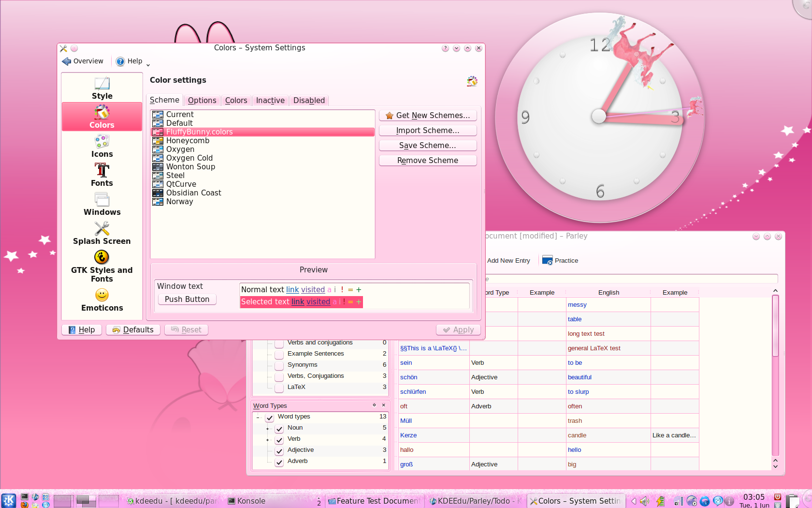Screen dimensions: 812x508
Task: Open the KDE application launcher
Action: [x=8, y=500]
